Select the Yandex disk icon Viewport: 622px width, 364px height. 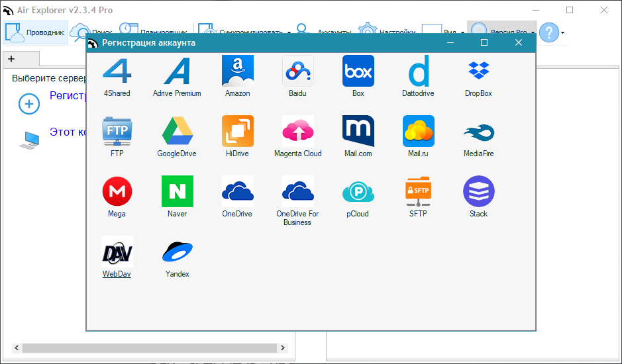[x=178, y=251]
